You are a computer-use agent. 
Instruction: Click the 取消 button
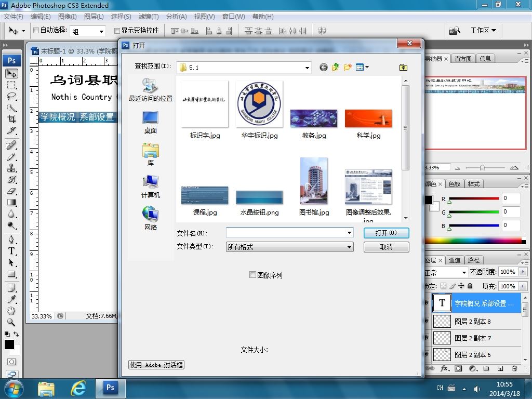(x=386, y=247)
